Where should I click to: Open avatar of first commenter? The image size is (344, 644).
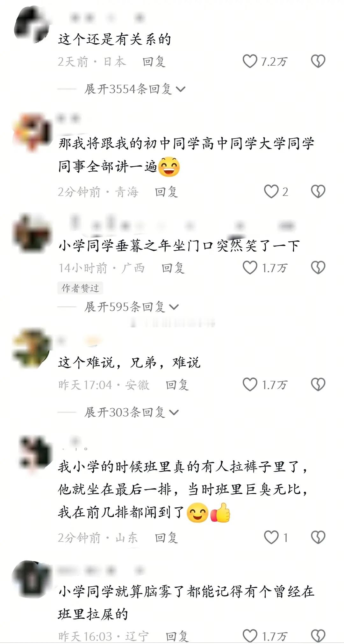pyautogui.click(x=32, y=25)
